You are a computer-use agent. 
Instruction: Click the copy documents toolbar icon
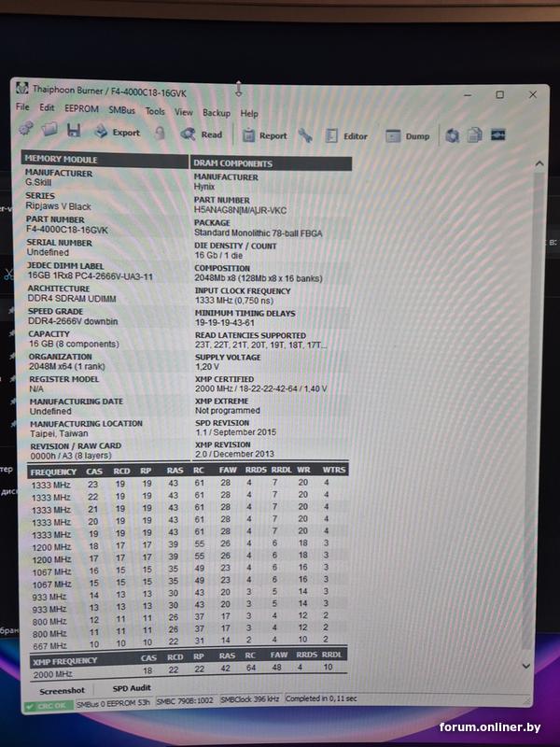pyautogui.click(x=475, y=135)
